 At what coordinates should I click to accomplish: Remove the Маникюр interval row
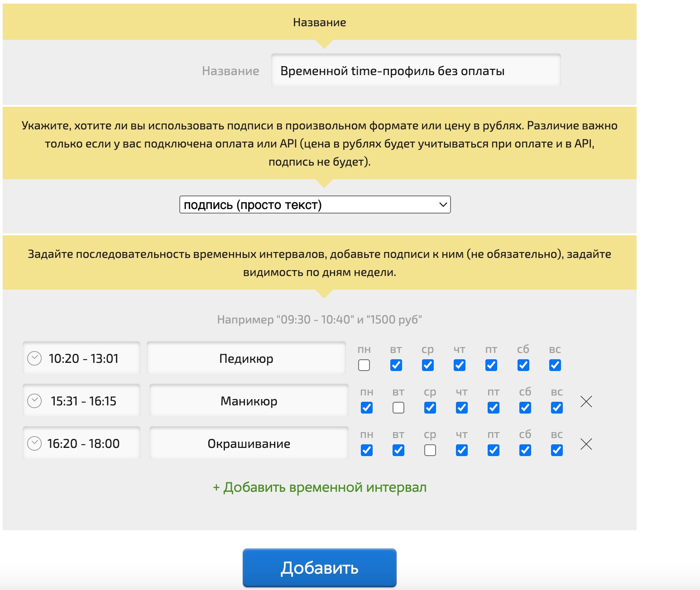[586, 401]
